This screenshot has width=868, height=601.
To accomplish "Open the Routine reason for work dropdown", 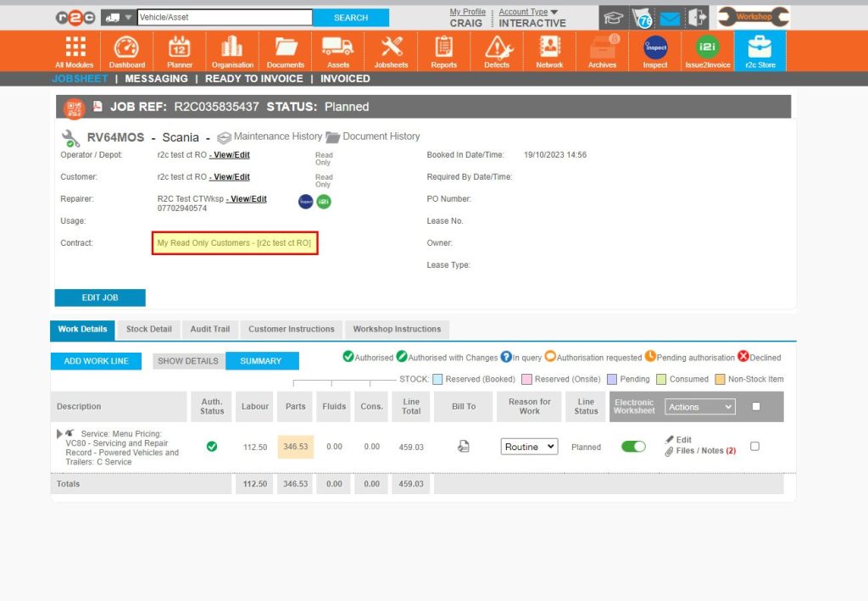I will click(529, 447).
